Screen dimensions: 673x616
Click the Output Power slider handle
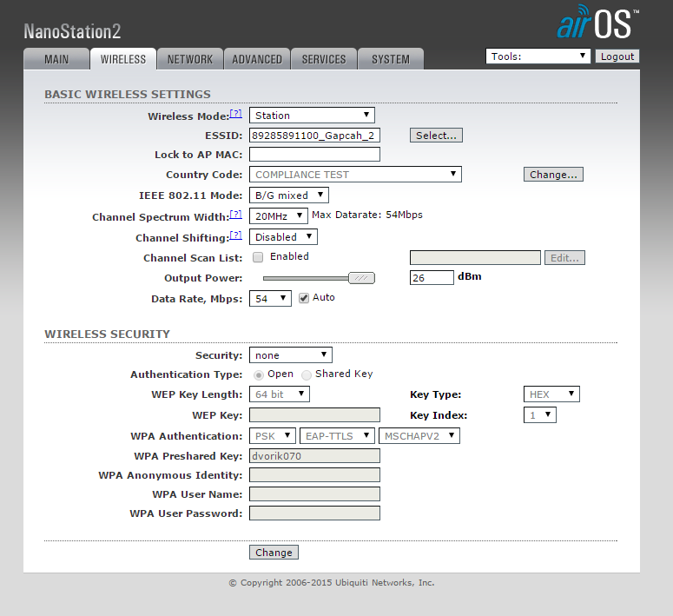[361, 278]
